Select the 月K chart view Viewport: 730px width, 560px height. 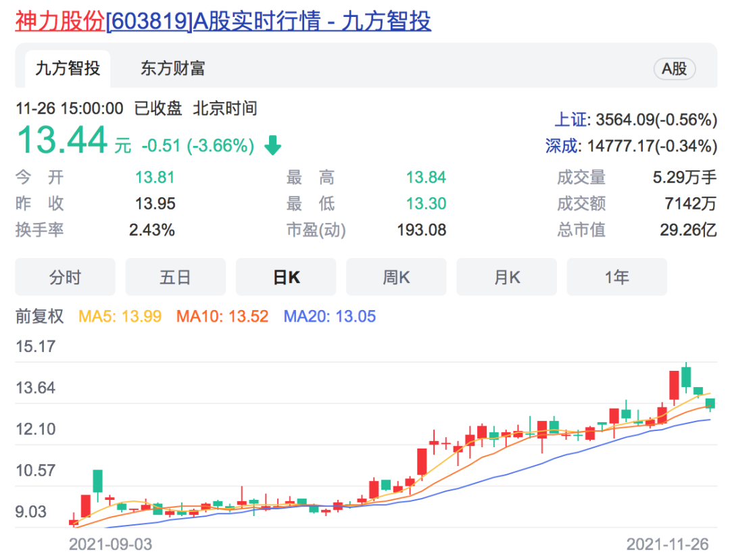click(506, 277)
